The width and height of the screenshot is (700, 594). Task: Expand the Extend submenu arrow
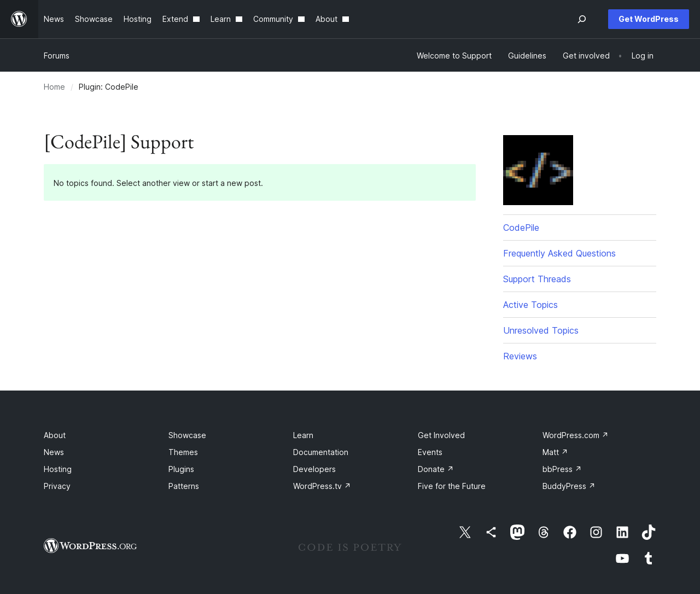(196, 19)
